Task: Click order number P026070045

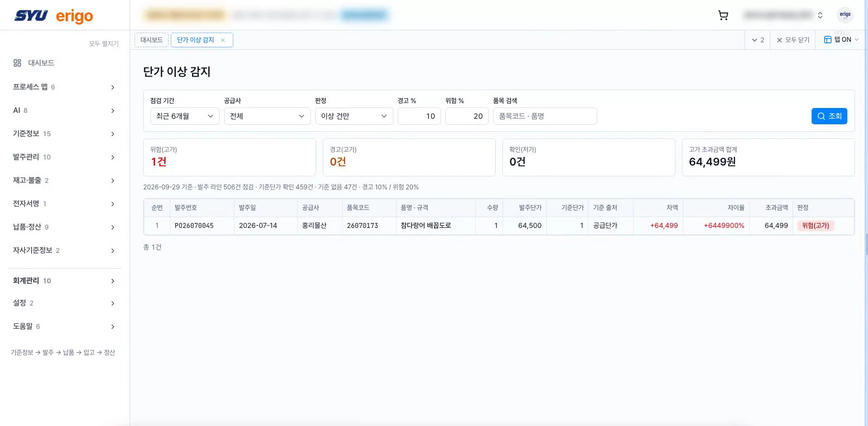Action: point(194,226)
